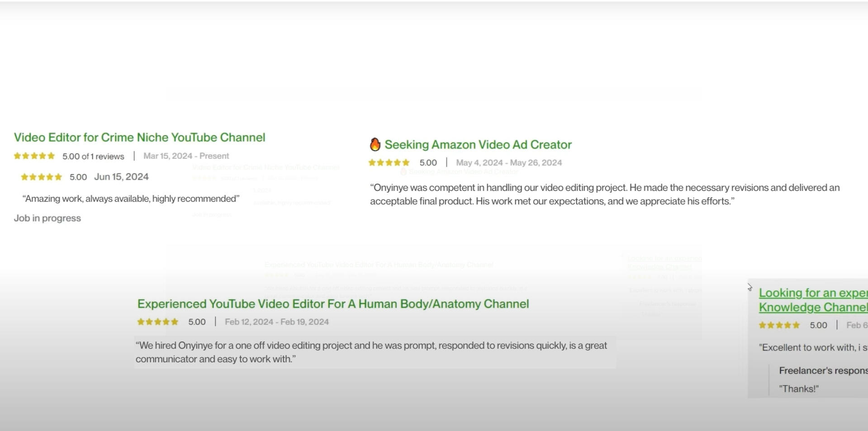
Task: Click stars under Human Body/Anatomy Channel job
Action: click(x=158, y=322)
